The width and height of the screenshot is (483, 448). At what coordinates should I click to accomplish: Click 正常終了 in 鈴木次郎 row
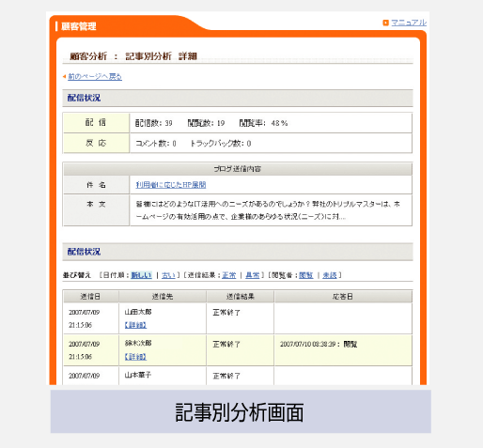226,344
